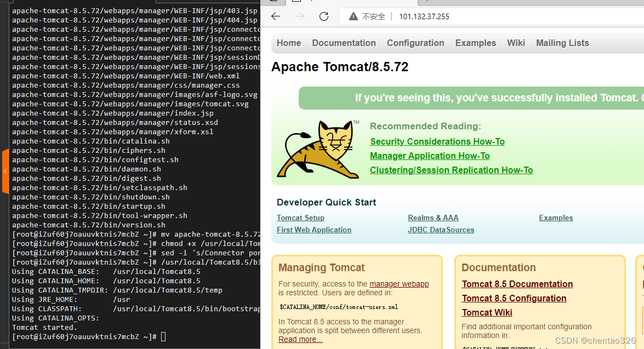
Task: Open the Configuration nav item
Action: coord(415,43)
